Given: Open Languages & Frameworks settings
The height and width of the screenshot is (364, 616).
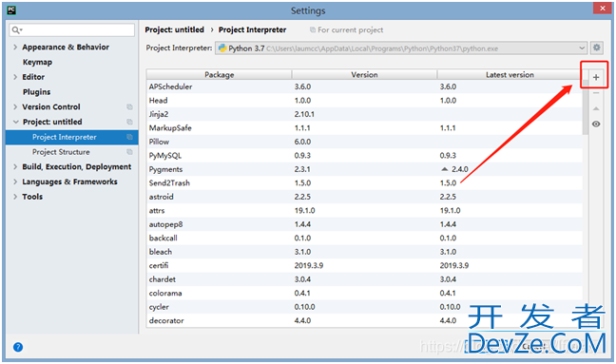Looking at the screenshot, I should 69,182.
